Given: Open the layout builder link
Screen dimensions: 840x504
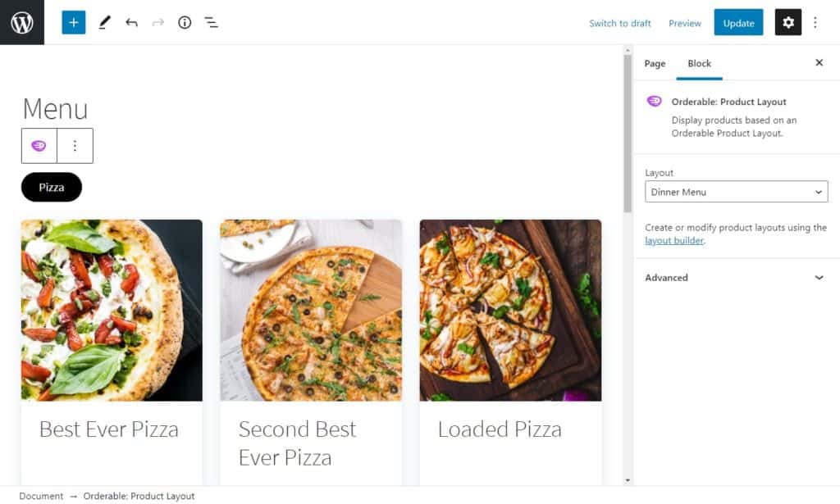Looking at the screenshot, I should (674, 240).
